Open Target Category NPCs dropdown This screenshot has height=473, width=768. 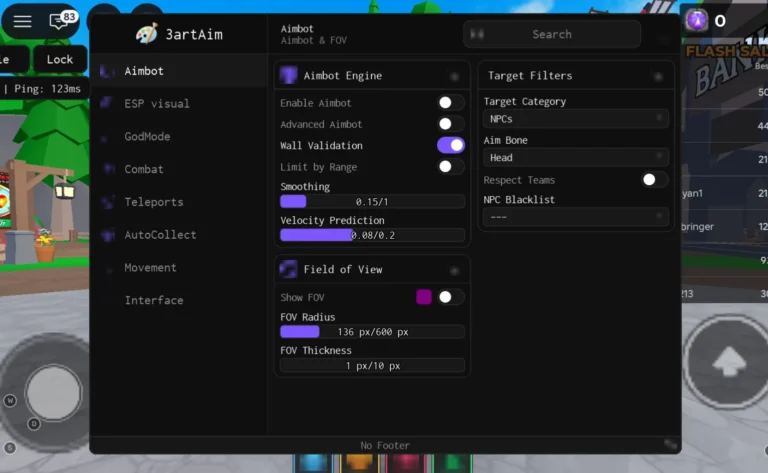576,119
